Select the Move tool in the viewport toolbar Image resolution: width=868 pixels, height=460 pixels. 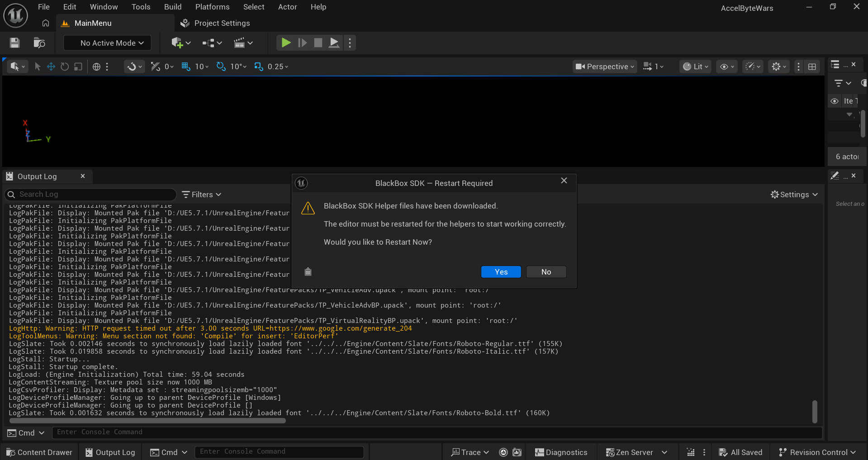[x=51, y=66]
